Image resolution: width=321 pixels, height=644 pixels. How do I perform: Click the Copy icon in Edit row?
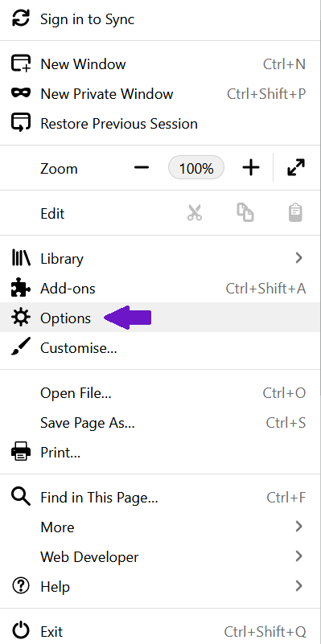click(x=245, y=213)
